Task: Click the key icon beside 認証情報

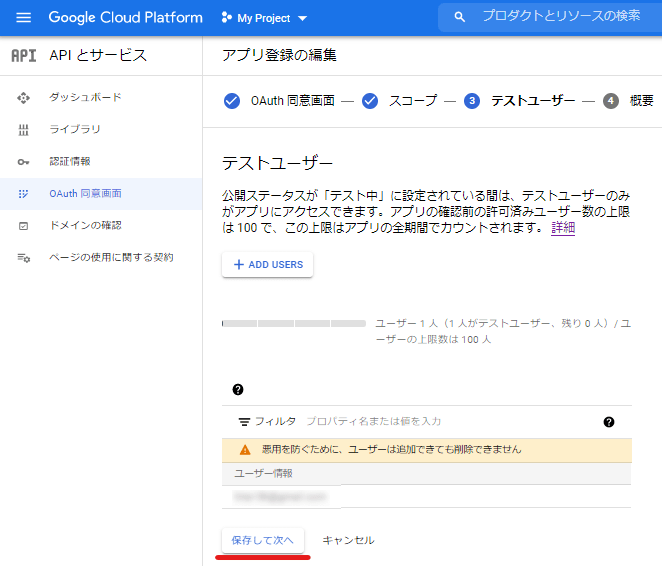Action: click(x=24, y=161)
